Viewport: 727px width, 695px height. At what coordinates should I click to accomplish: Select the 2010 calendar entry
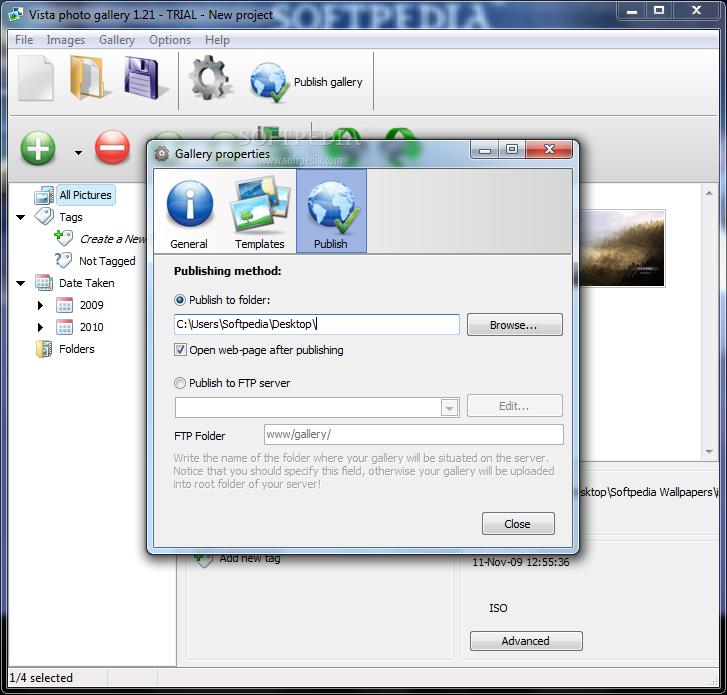click(x=91, y=327)
